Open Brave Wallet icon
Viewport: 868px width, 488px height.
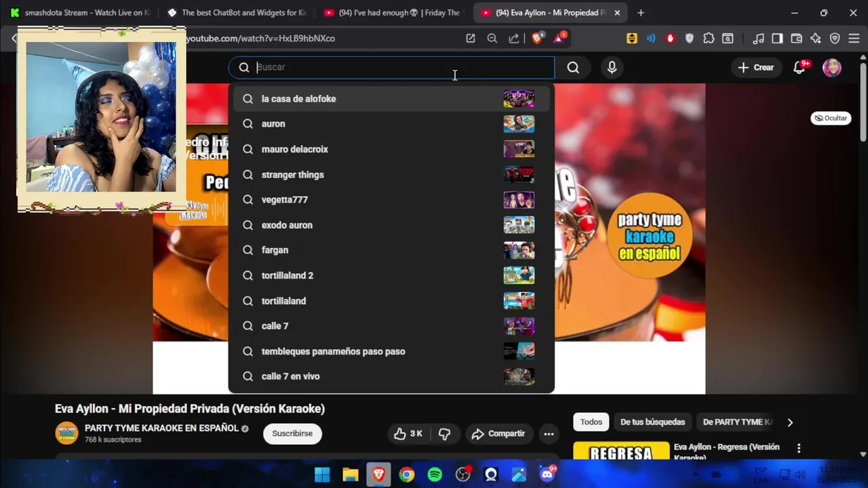pyautogui.click(x=797, y=39)
